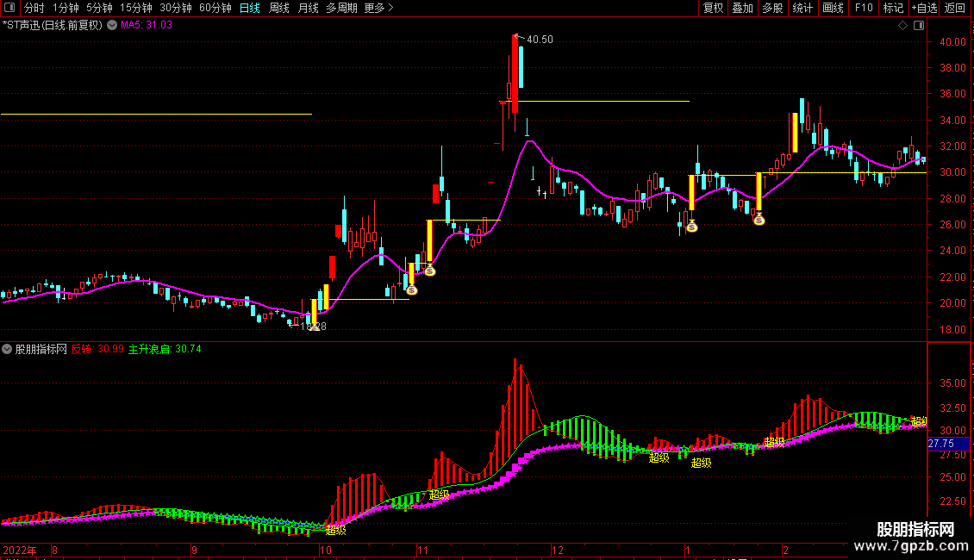Open F10 company information
974x560 pixels.
point(864,8)
